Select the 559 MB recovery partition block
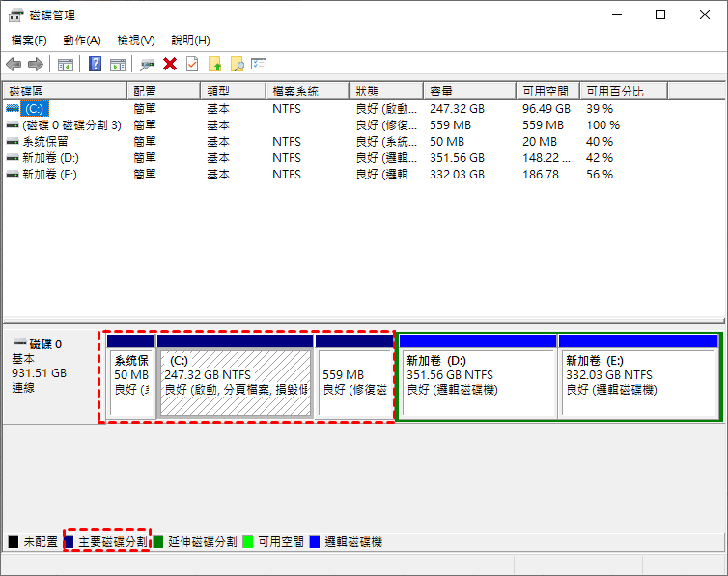The width and height of the screenshot is (728, 576). [x=354, y=376]
